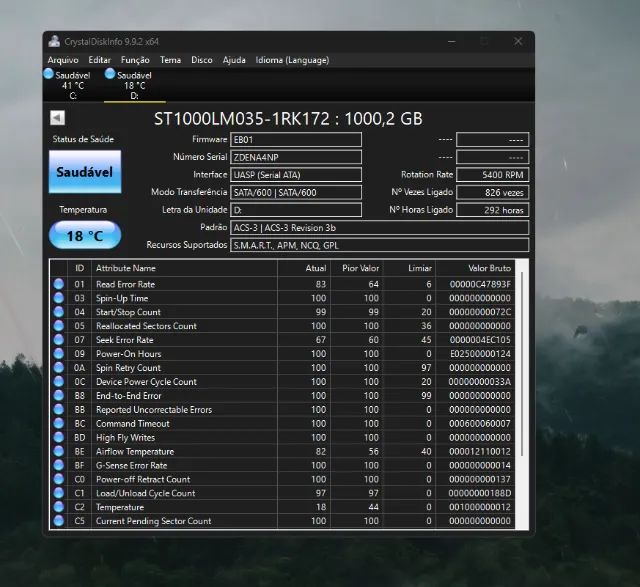Open the Função menu
The width and height of the screenshot is (640, 587).
(135, 60)
